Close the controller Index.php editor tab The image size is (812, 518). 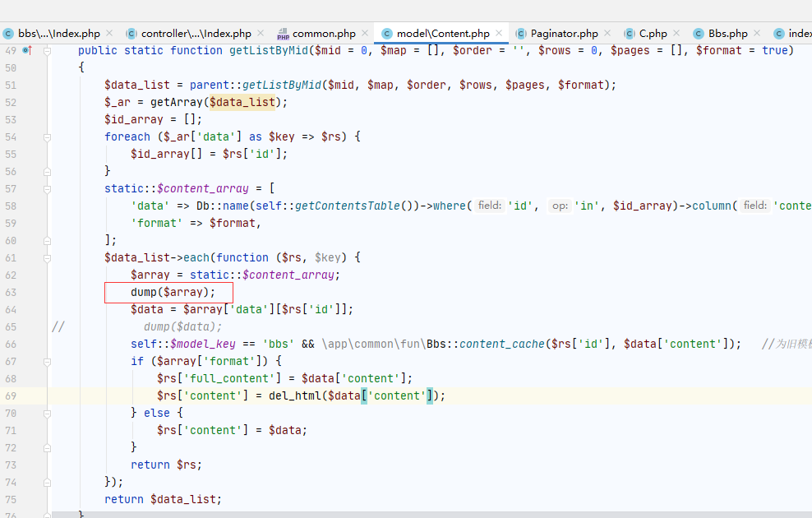[x=261, y=34]
